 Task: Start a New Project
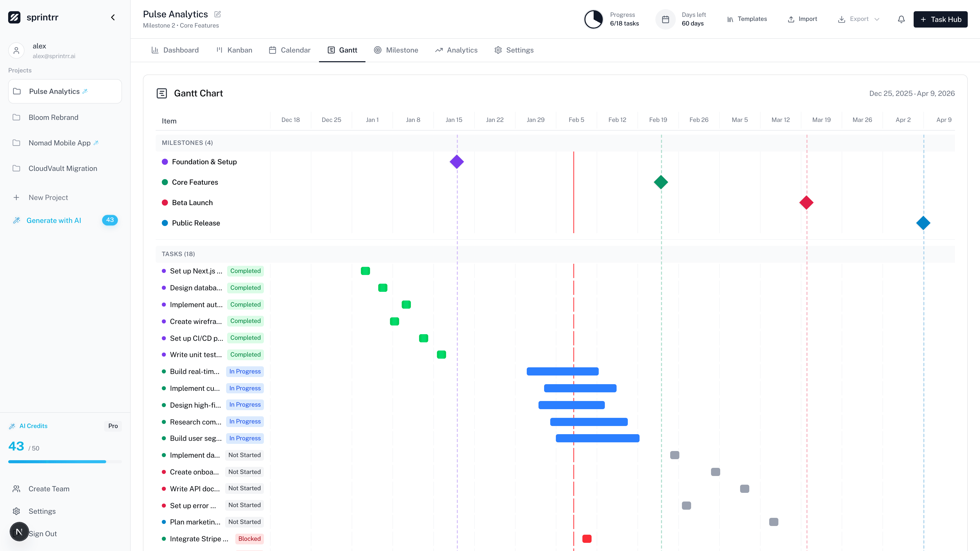coord(47,197)
